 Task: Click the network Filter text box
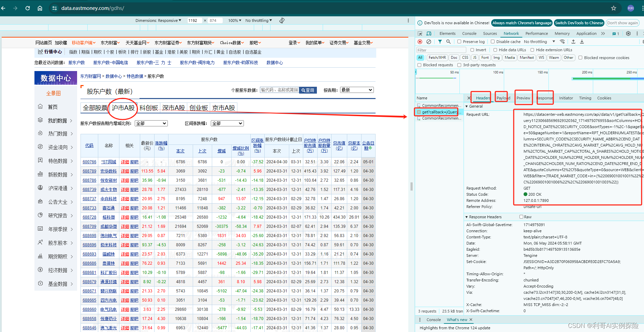441,50
